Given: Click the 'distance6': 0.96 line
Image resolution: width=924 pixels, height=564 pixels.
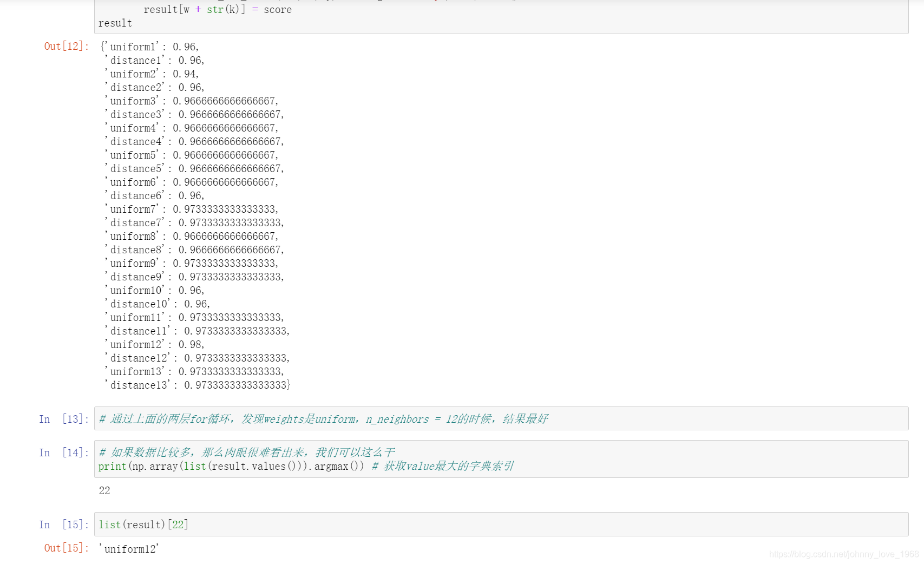Looking at the screenshot, I should click(x=154, y=195).
